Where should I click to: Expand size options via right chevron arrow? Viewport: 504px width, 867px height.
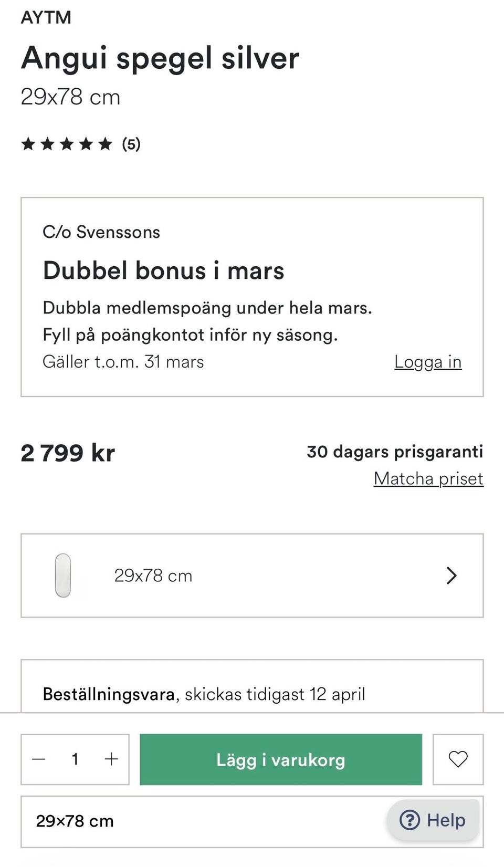451,576
